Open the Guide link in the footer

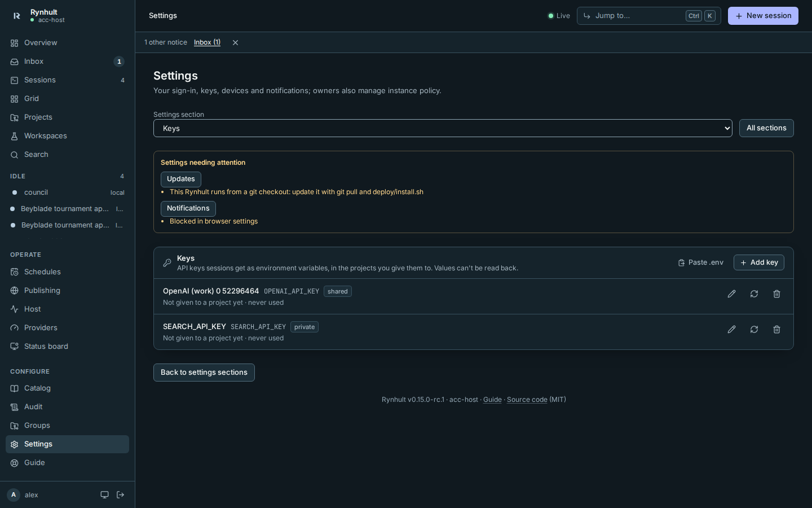[x=492, y=400]
